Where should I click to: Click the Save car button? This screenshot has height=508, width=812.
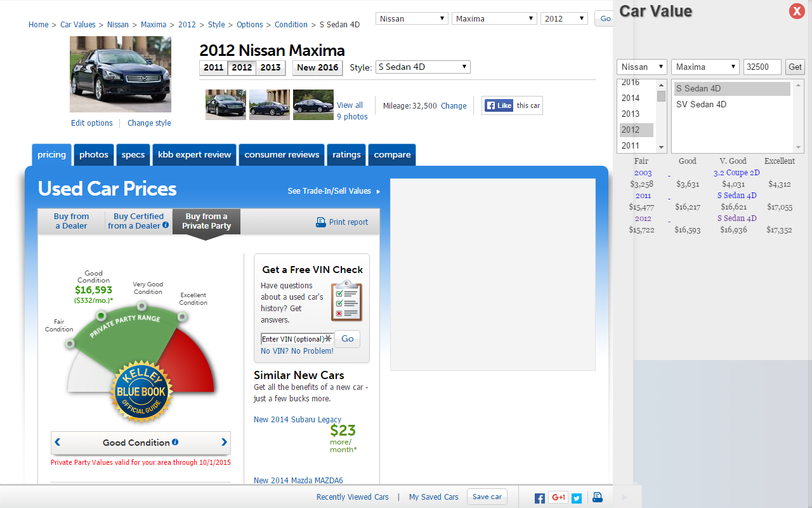click(x=487, y=497)
